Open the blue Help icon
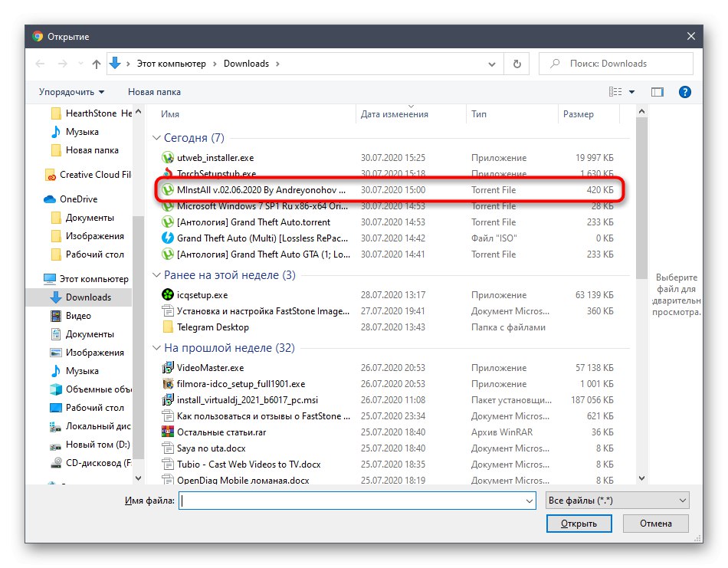 point(684,92)
